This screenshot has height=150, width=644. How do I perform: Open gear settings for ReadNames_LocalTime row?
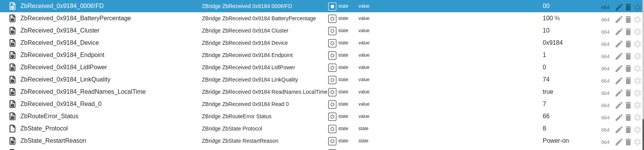point(637,93)
